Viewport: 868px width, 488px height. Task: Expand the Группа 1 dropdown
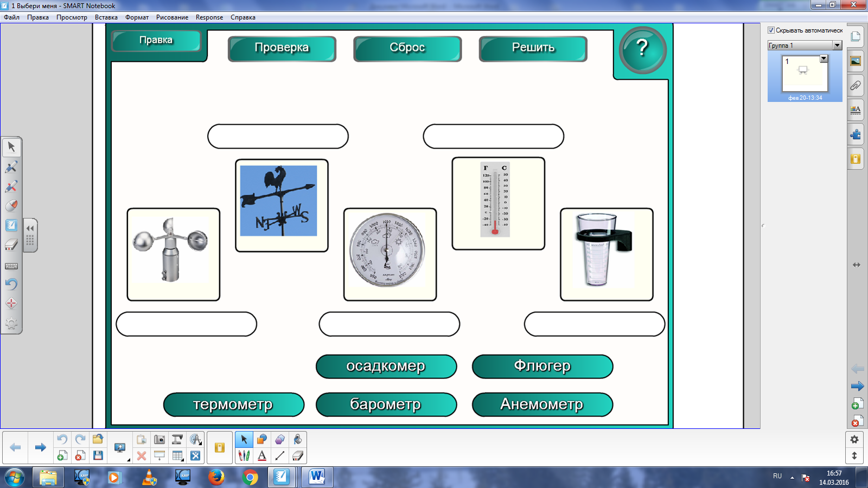click(837, 46)
